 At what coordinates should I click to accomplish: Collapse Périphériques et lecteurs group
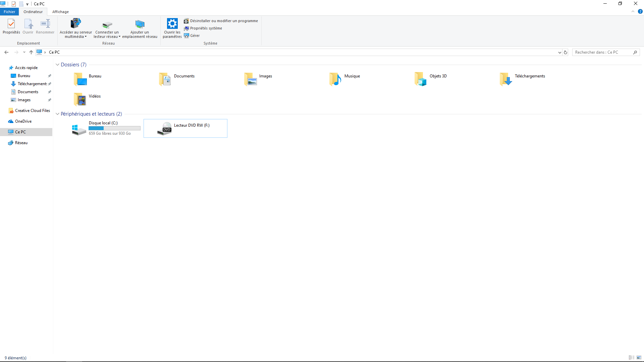pyautogui.click(x=57, y=114)
